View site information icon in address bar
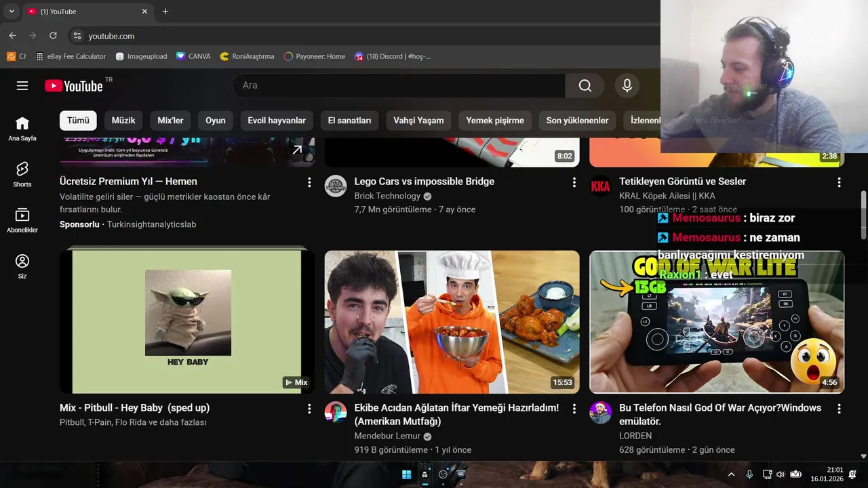This screenshot has width=868, height=488. pos(77,36)
